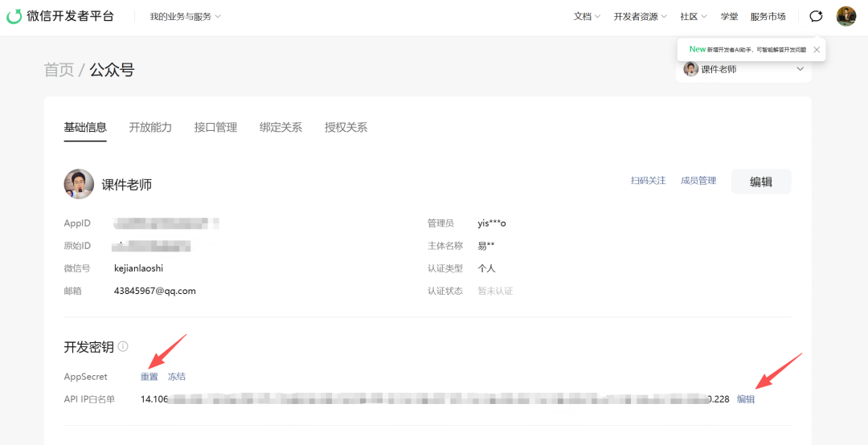868x445 pixels.
Task: Open the user avatar in top bar
Action: tap(845, 16)
